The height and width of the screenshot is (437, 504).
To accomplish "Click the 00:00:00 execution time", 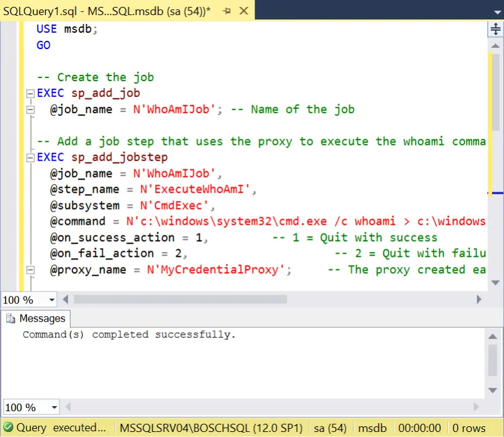I will (420, 428).
